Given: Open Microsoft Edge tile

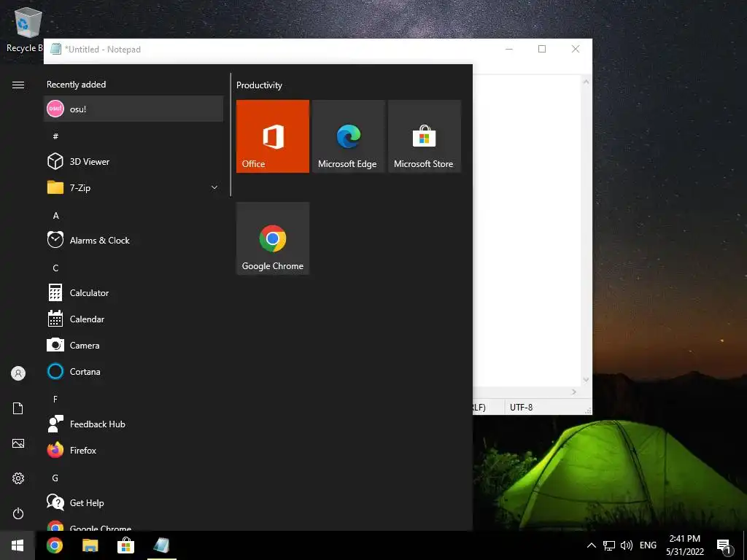Looking at the screenshot, I should (x=348, y=136).
